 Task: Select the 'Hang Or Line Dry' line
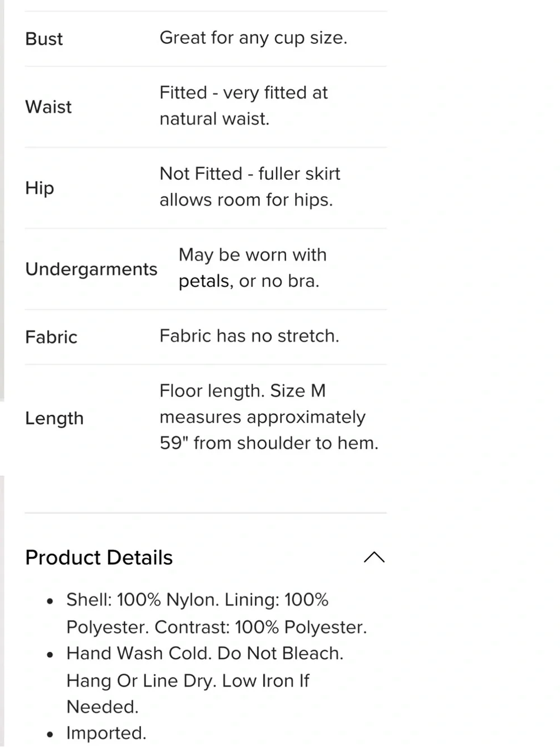pos(188,680)
